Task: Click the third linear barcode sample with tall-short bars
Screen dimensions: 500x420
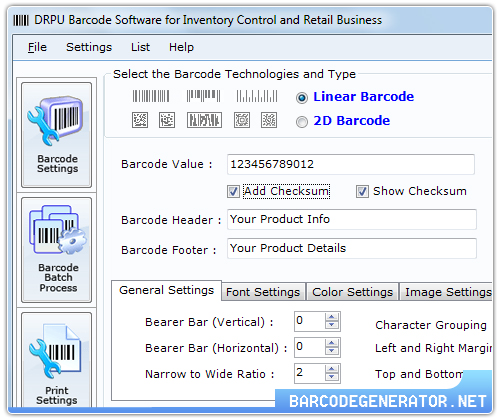Action: tap(257, 96)
